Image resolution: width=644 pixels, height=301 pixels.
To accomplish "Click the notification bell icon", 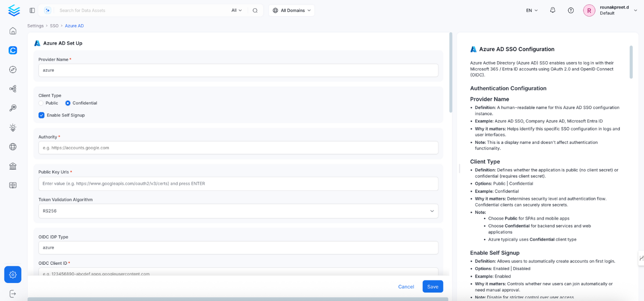I will 553,10.
